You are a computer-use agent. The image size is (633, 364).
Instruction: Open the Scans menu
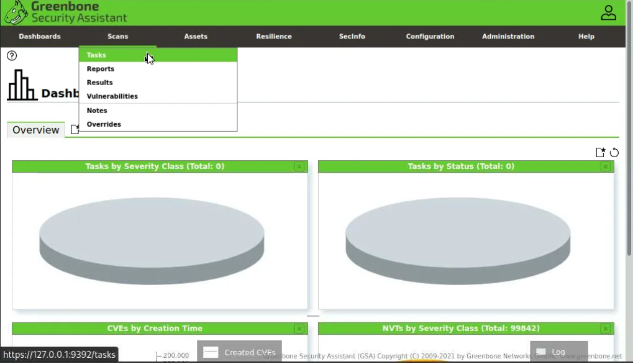(x=117, y=36)
